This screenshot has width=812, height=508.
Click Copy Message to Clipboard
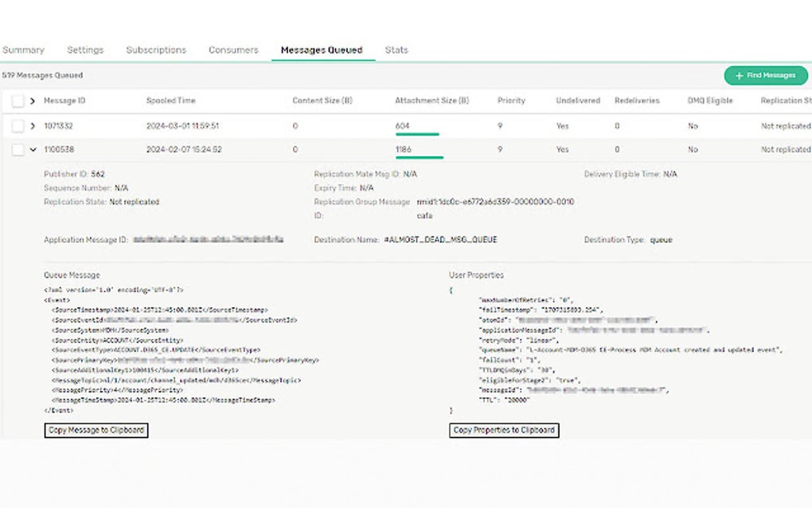point(96,430)
